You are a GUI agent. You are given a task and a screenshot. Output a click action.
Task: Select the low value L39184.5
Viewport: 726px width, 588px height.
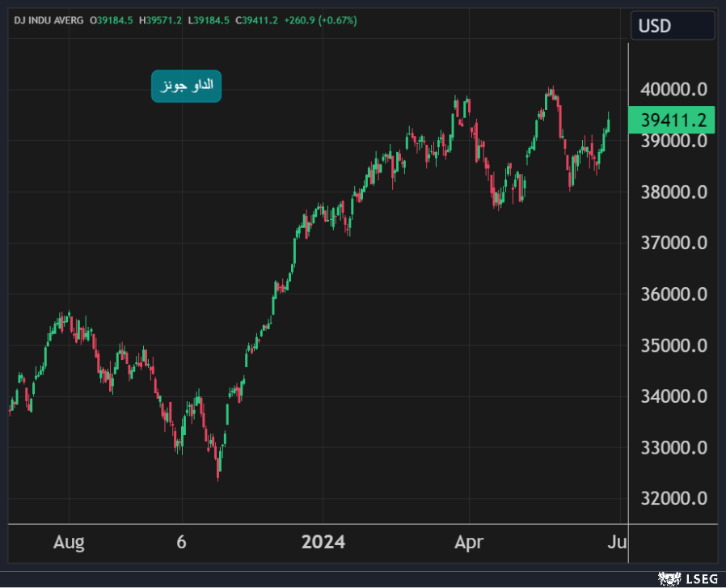tap(207, 19)
